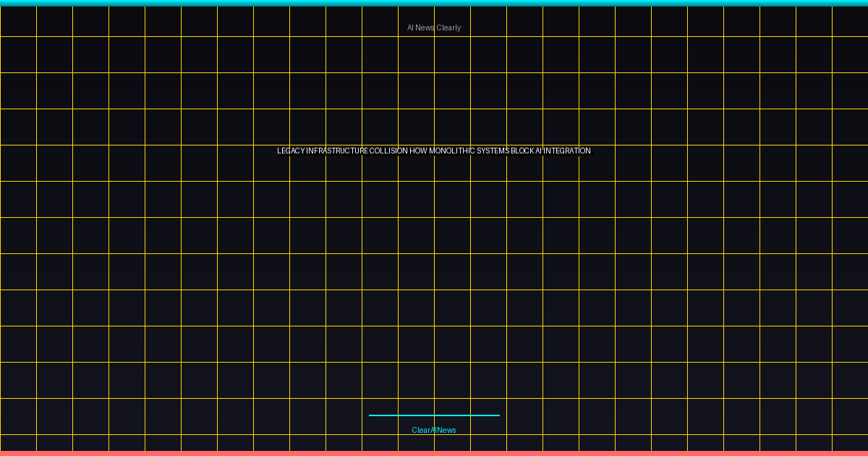
Task: Click the word "INFRASTRUCTURE" in the headline
Action: pyautogui.click(x=337, y=151)
